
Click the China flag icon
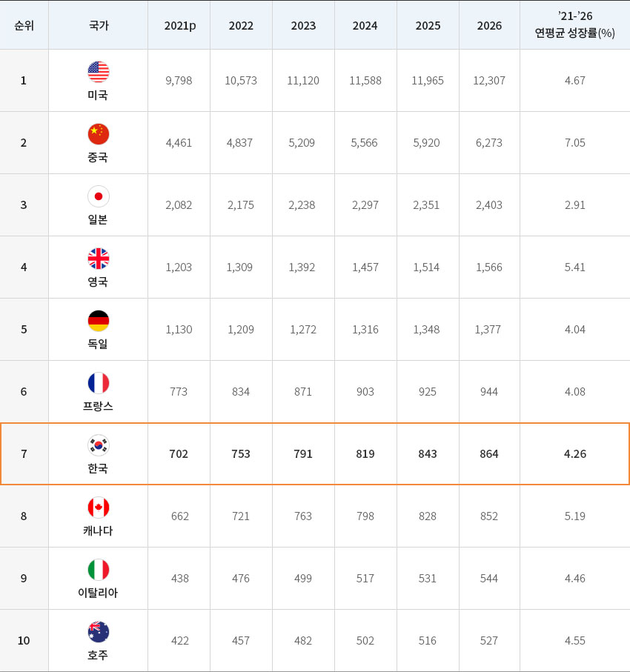[98, 134]
